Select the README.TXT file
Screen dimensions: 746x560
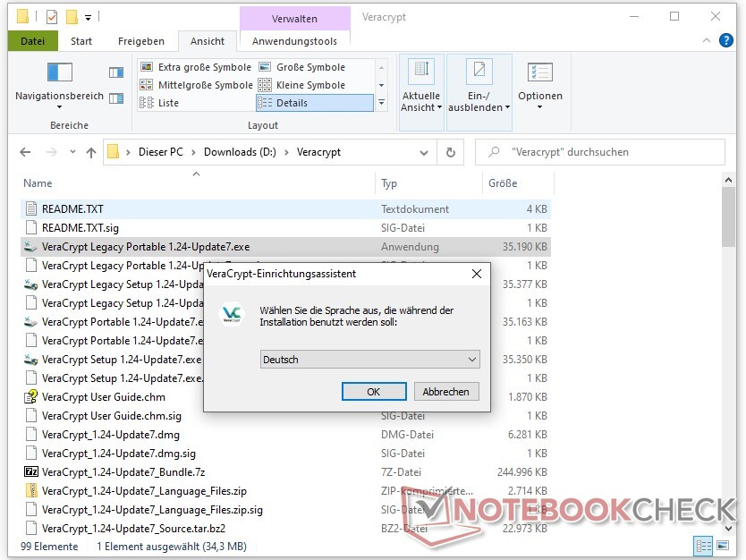[285, 208]
